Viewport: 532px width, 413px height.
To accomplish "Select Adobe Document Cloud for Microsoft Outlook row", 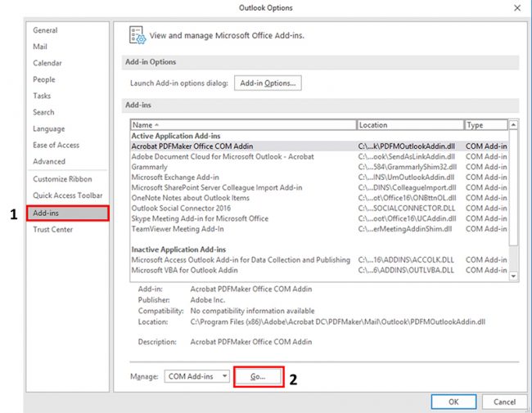I will 319,157.
